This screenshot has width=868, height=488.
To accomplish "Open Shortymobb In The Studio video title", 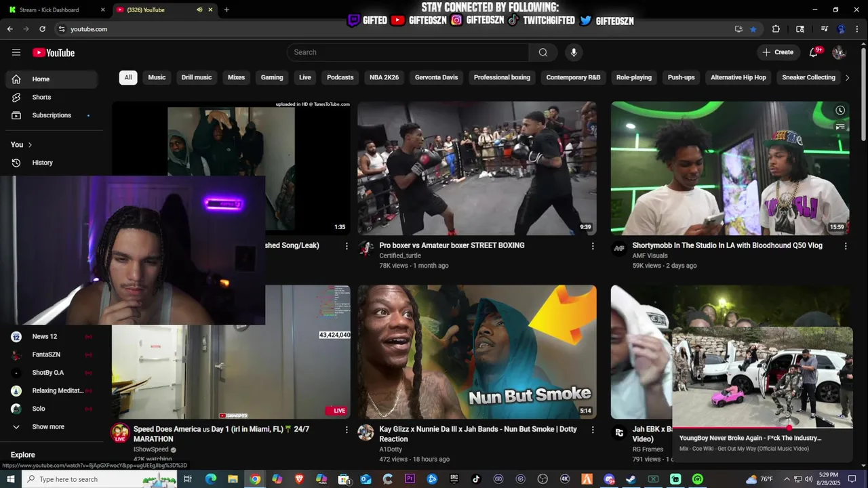I will 727,245.
